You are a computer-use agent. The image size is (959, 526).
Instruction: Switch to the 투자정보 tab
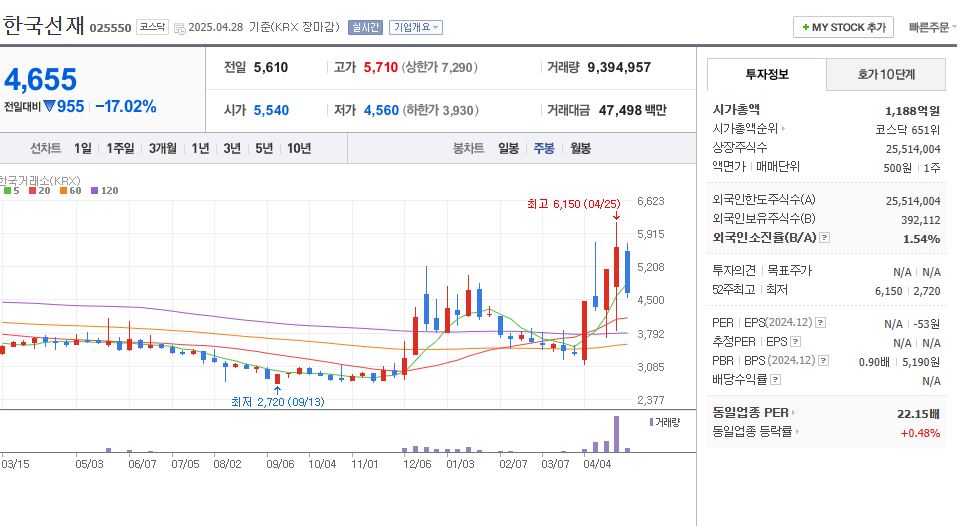pos(766,75)
